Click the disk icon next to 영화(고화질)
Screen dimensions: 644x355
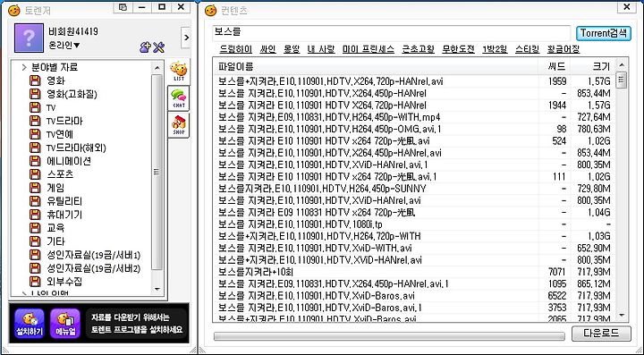(35, 94)
